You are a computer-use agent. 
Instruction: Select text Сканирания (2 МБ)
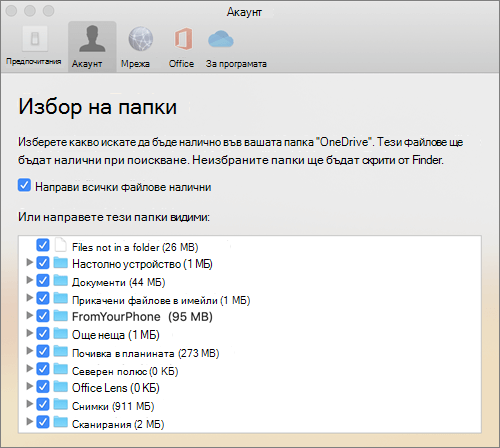pyautogui.click(x=118, y=424)
